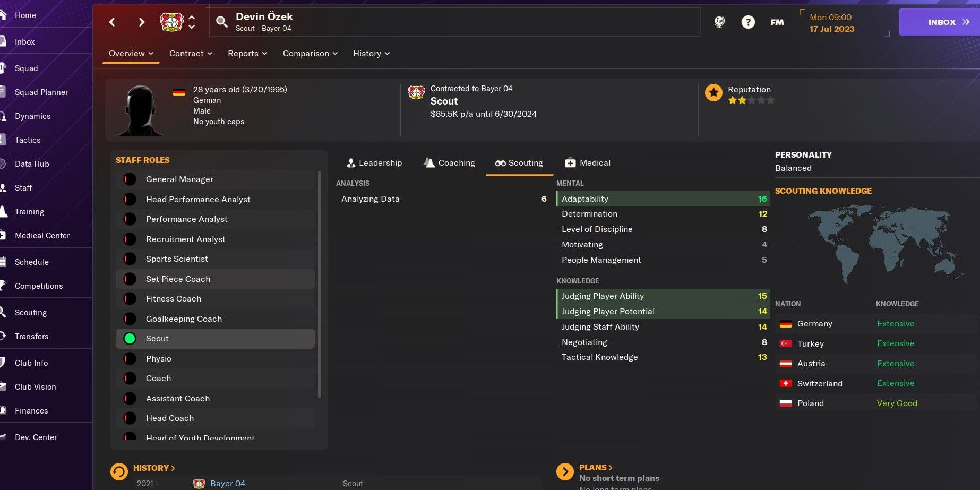The image size is (980, 490).
Task: Open the Comparison dropdown
Action: (310, 53)
